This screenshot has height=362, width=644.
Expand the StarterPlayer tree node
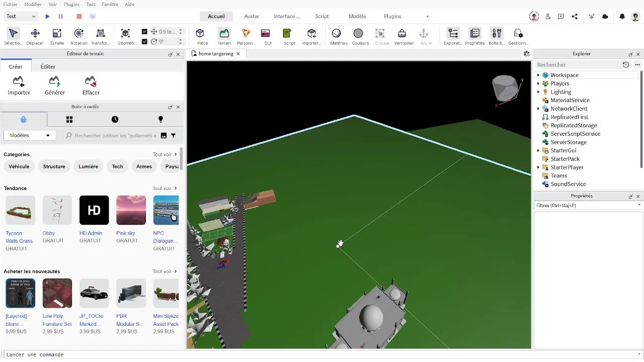click(x=538, y=167)
